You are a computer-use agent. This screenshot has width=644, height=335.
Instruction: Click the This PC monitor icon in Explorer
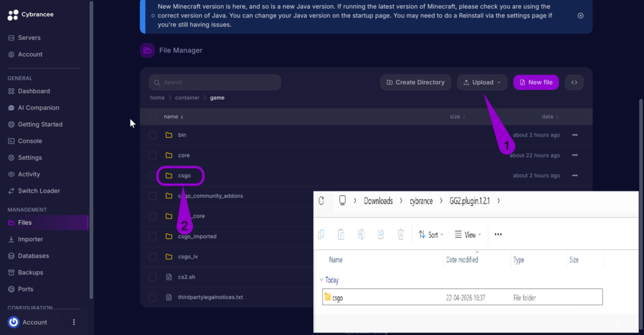click(342, 201)
